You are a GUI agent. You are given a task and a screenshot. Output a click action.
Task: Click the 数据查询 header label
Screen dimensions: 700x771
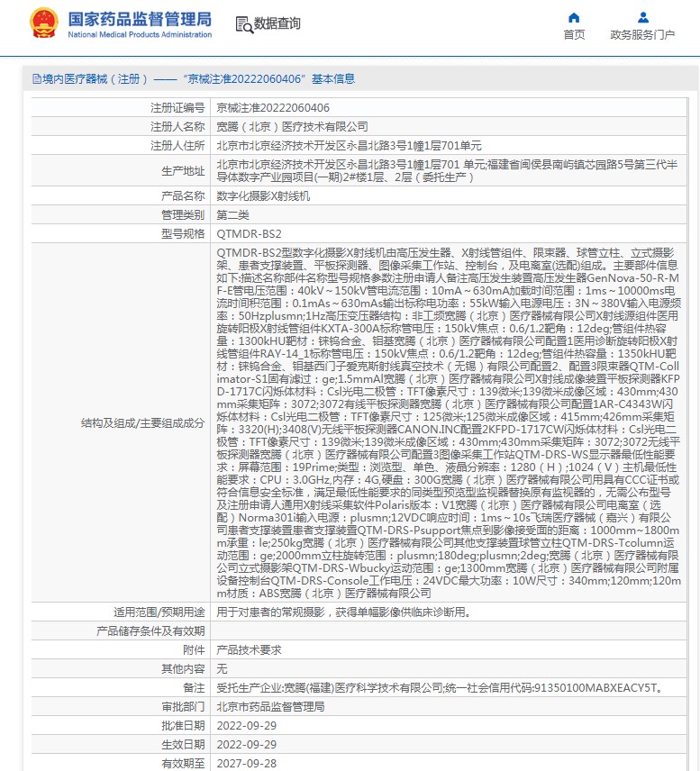[277, 24]
